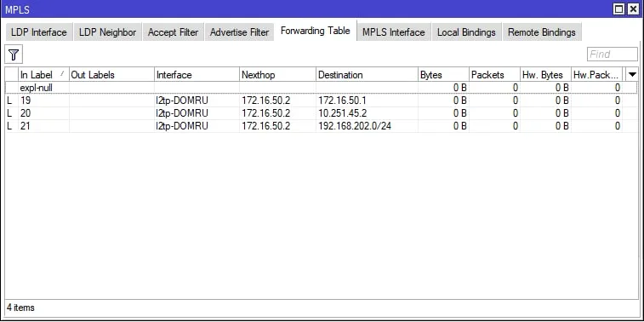Click the Out Labels column header
Viewport: 644px width, 322px height.
pyautogui.click(x=111, y=75)
